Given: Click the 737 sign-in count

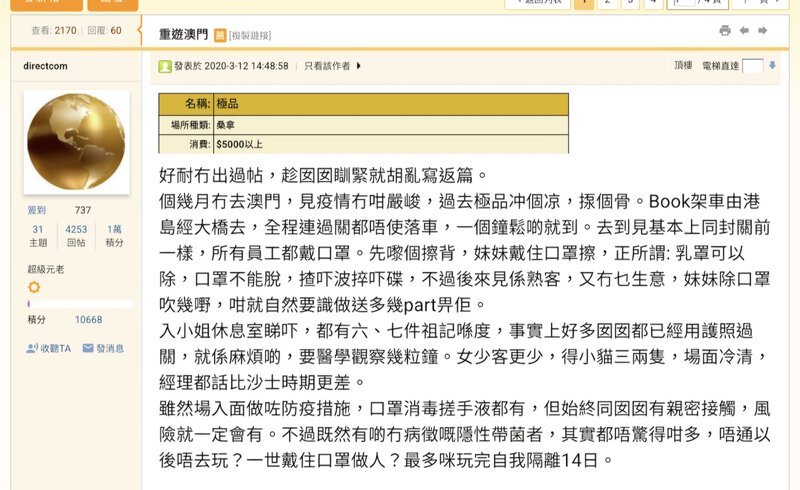Looking at the screenshot, I should pos(83,210).
